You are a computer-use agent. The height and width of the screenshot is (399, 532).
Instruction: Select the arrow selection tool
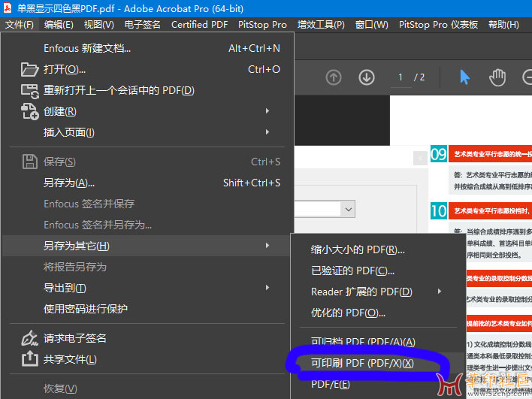click(x=465, y=77)
